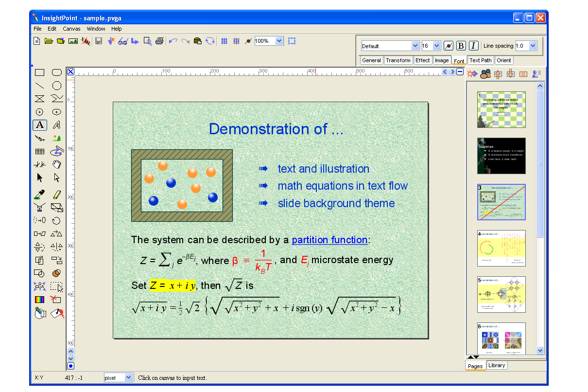Click the printer icon in toolbar

tap(159, 41)
